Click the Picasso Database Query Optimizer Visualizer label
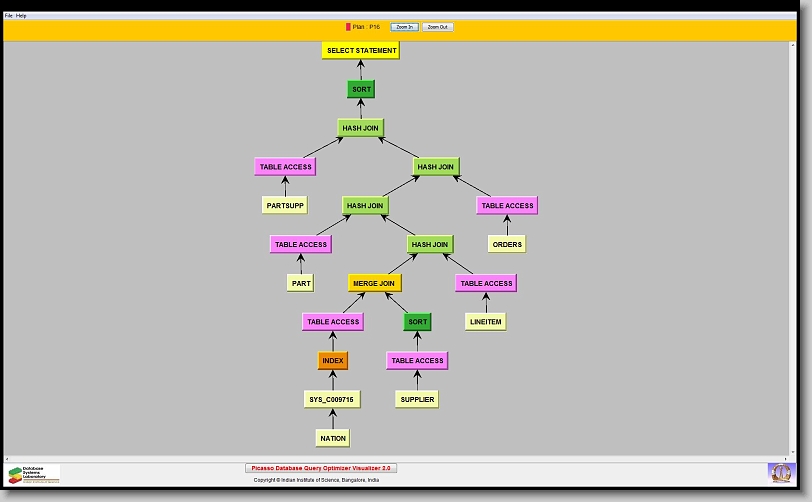The image size is (812, 502). click(321, 468)
